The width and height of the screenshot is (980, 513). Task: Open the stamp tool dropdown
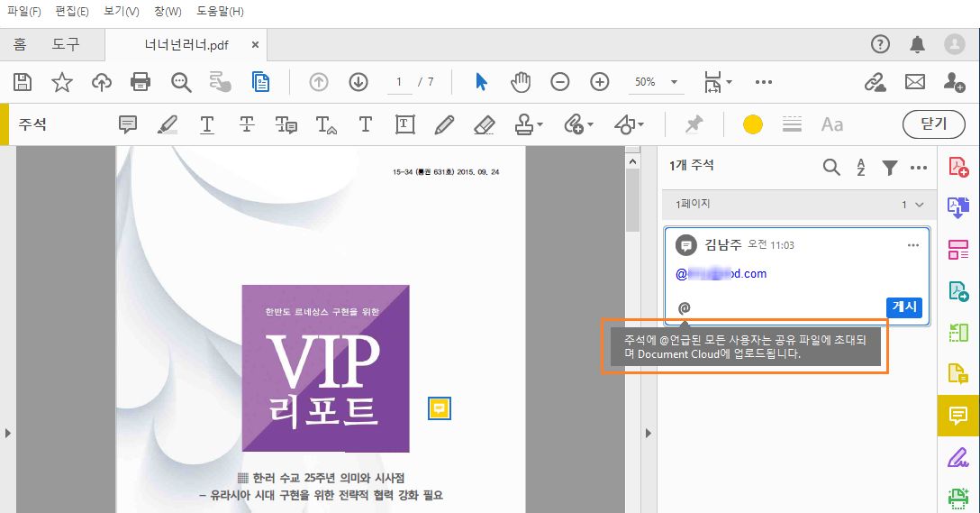(x=528, y=124)
